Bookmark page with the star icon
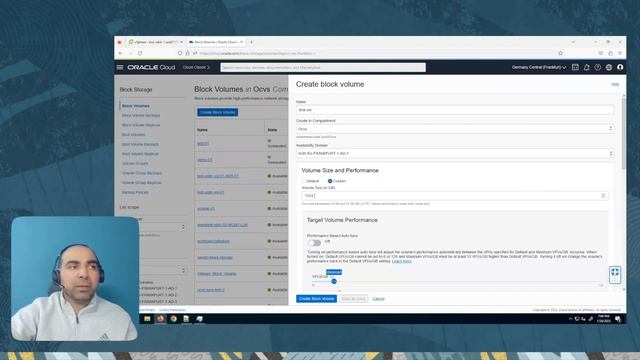 point(560,53)
